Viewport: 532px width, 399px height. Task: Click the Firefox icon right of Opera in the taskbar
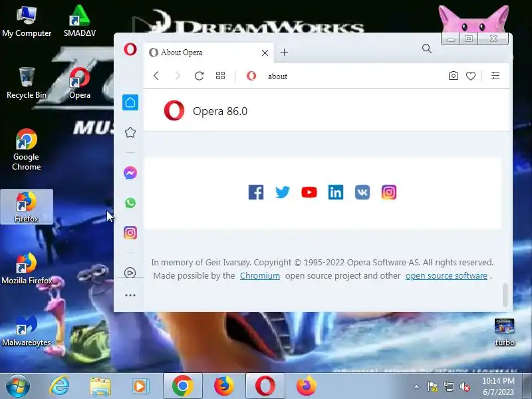(x=307, y=386)
